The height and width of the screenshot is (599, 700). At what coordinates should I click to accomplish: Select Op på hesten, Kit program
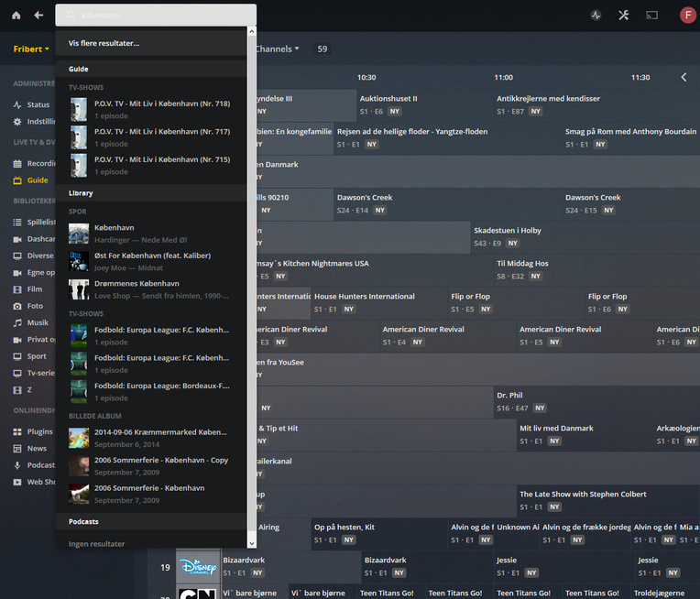pos(379,534)
